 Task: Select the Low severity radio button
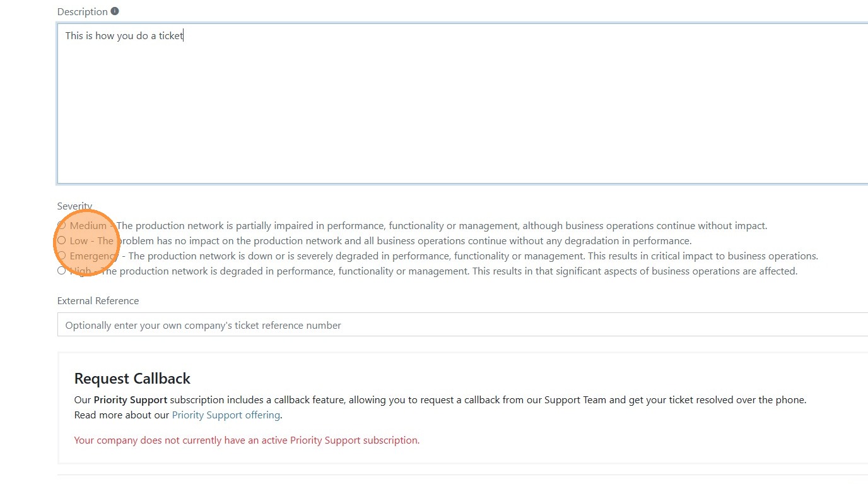click(61, 240)
